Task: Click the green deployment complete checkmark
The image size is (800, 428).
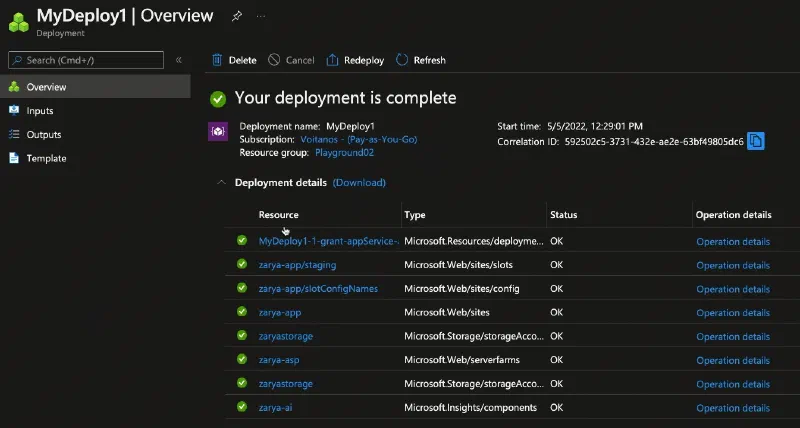Action: 218,98
